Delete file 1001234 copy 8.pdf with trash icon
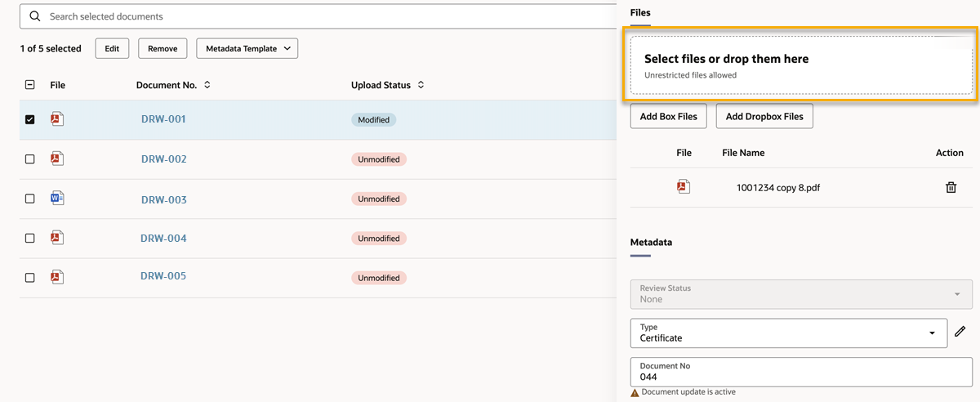 point(951,188)
